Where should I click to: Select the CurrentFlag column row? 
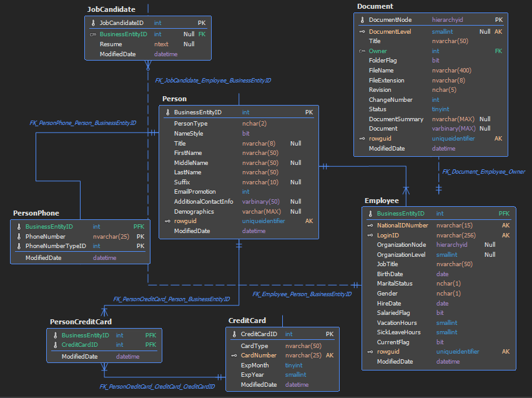pyautogui.click(x=439, y=342)
